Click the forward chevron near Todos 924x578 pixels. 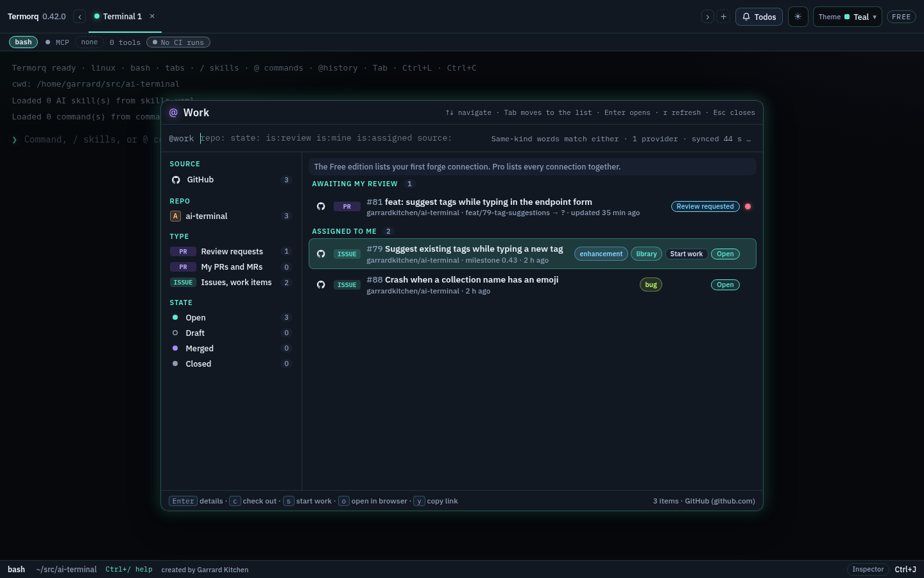[708, 17]
